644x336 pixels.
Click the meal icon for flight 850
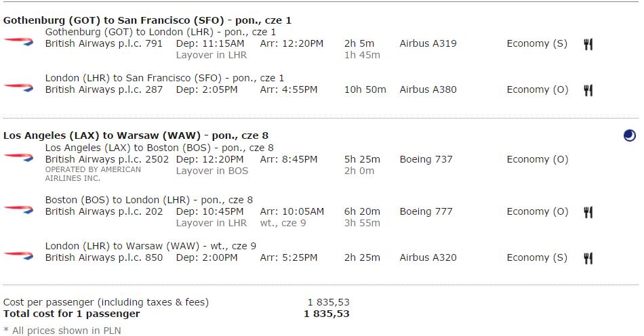click(588, 258)
